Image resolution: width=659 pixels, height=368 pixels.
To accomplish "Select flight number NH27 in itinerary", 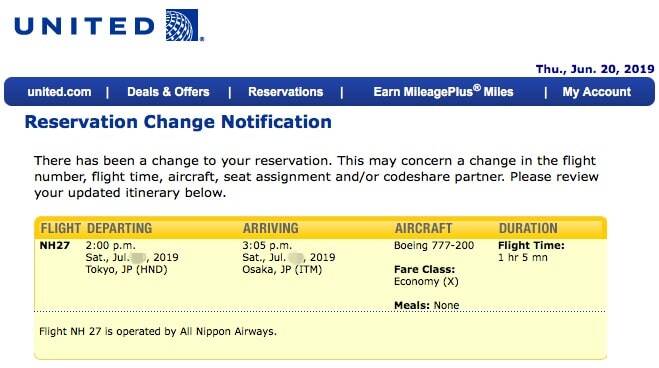I will pos(55,246).
